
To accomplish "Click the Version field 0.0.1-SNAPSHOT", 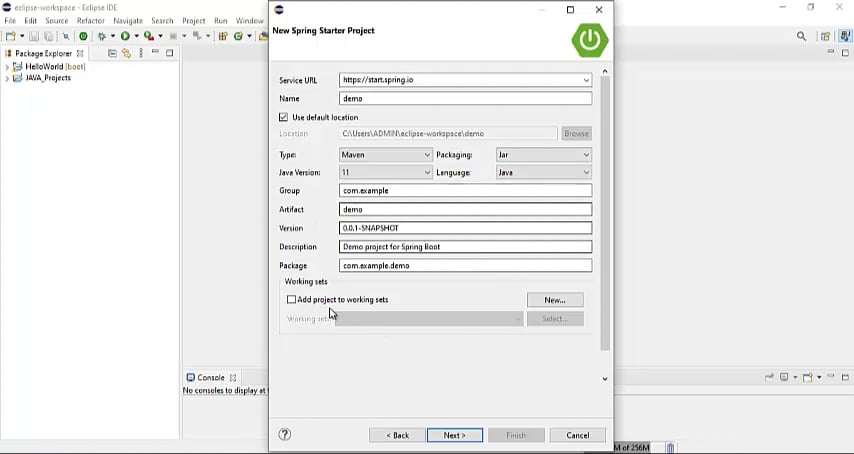I will click(x=465, y=228).
